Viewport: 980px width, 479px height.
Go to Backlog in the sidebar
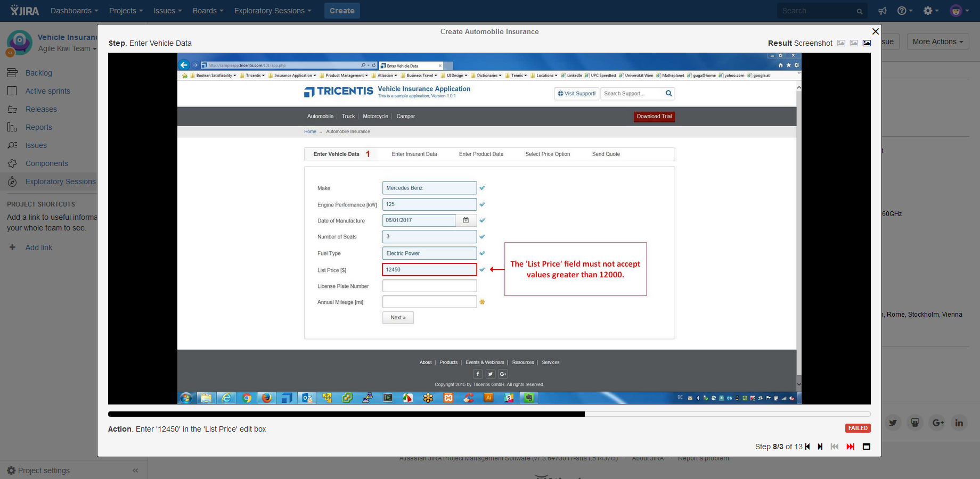coord(38,73)
